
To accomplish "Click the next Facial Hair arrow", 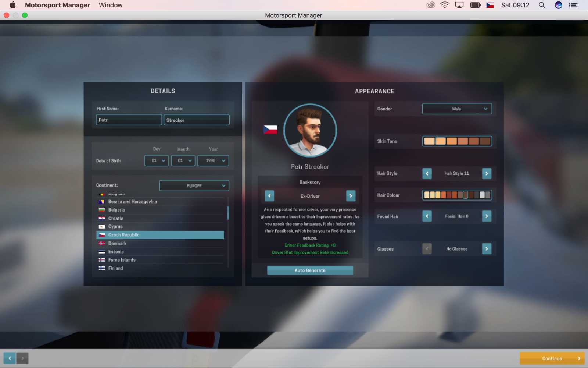I will click(487, 216).
